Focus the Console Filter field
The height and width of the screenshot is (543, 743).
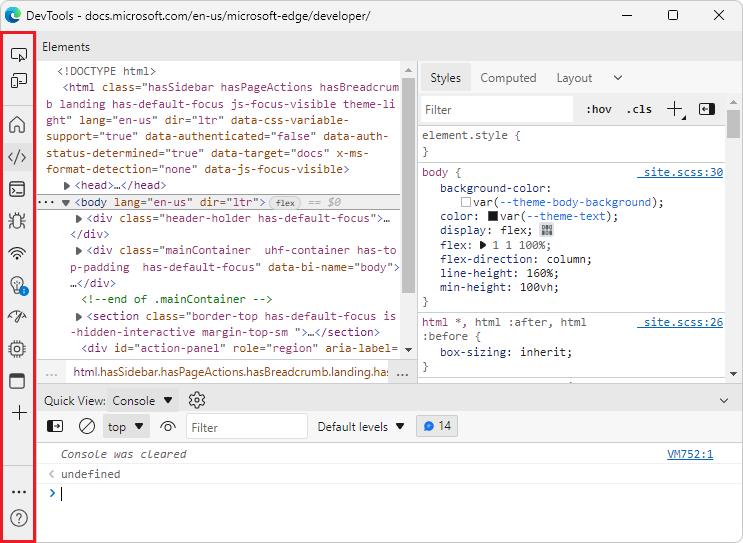(247, 426)
